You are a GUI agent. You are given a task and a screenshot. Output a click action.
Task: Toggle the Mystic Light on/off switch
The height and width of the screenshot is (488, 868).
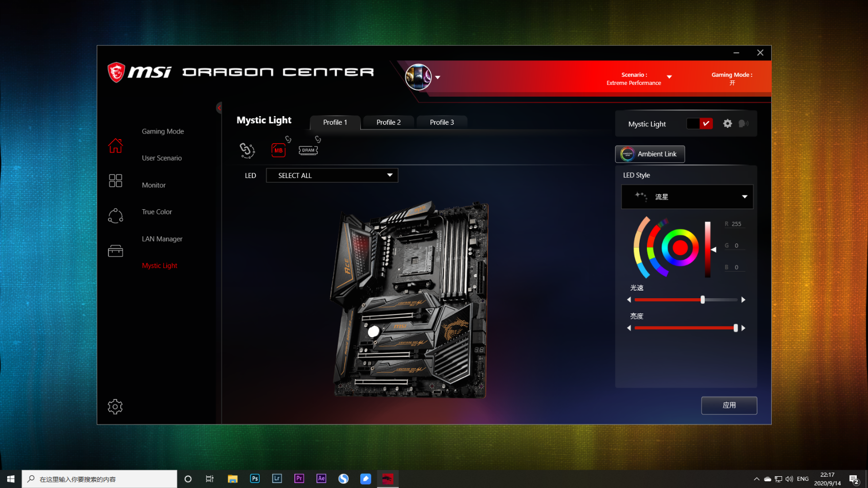[700, 123]
